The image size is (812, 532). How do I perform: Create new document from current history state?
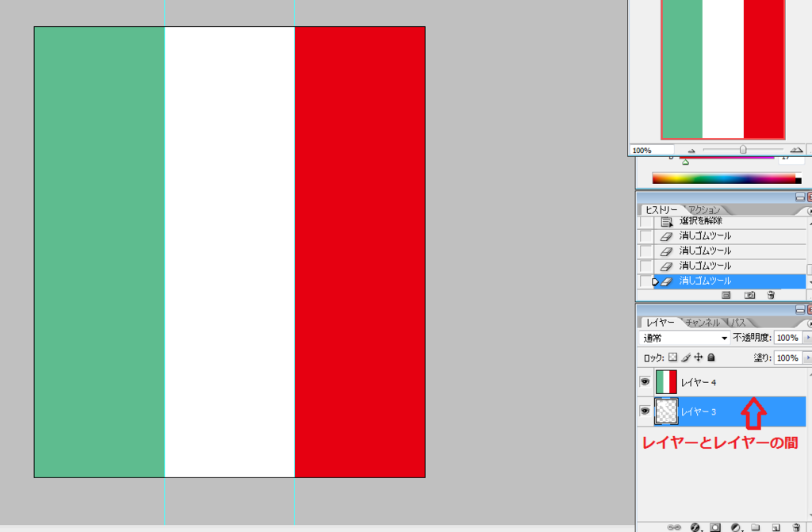726,295
